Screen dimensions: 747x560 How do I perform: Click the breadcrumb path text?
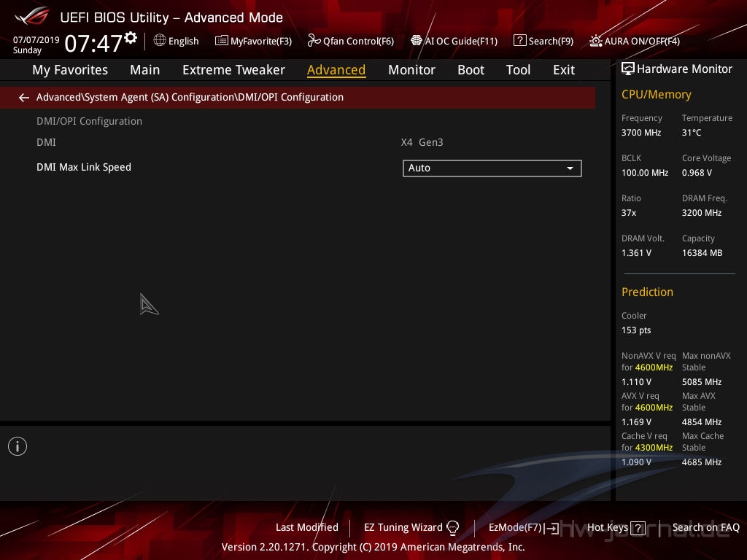(x=190, y=97)
